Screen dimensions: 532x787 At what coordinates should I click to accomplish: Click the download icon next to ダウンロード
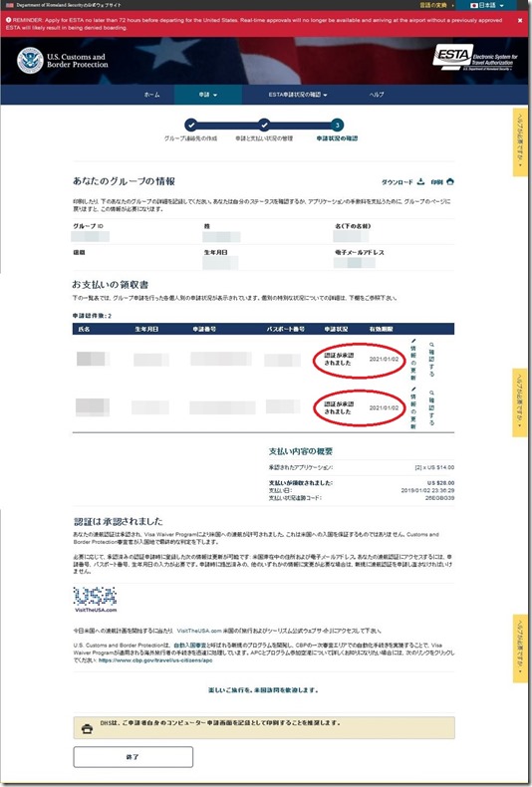420,181
